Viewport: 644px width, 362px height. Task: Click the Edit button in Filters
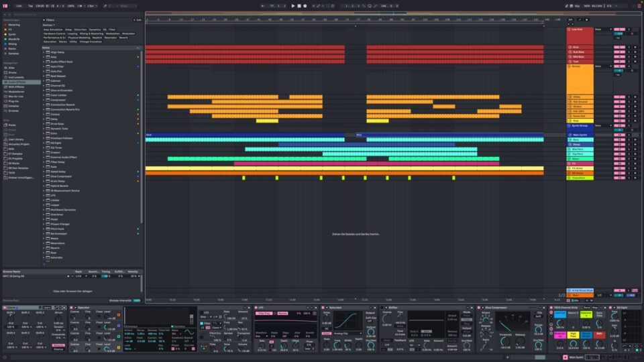click(x=137, y=20)
